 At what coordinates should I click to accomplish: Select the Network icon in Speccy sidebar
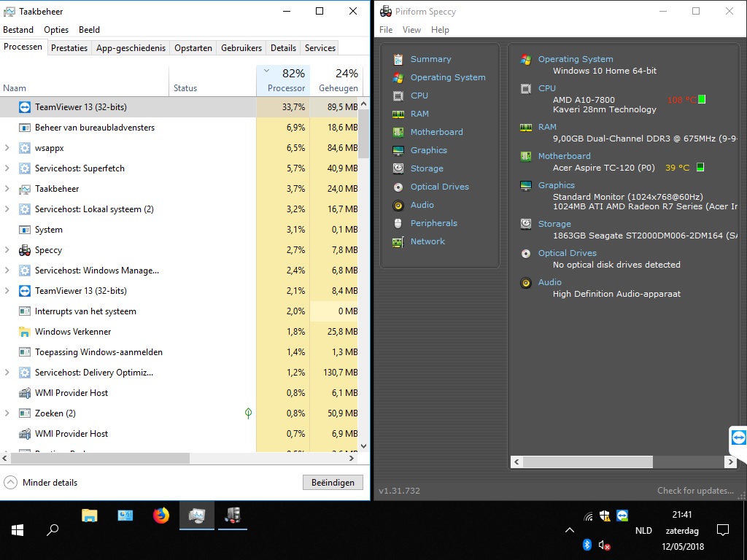[398, 242]
